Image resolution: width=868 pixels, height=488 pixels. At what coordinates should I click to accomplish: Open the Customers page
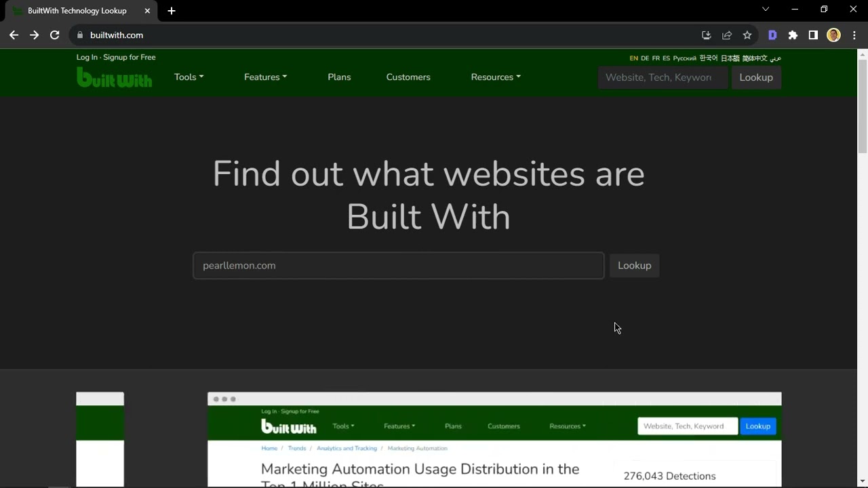pos(408,77)
